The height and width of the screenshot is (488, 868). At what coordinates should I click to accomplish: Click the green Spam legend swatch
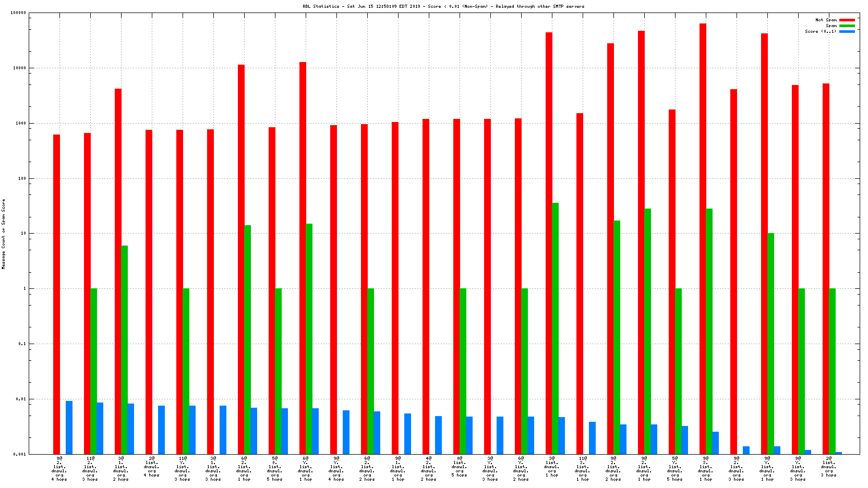[847, 26]
